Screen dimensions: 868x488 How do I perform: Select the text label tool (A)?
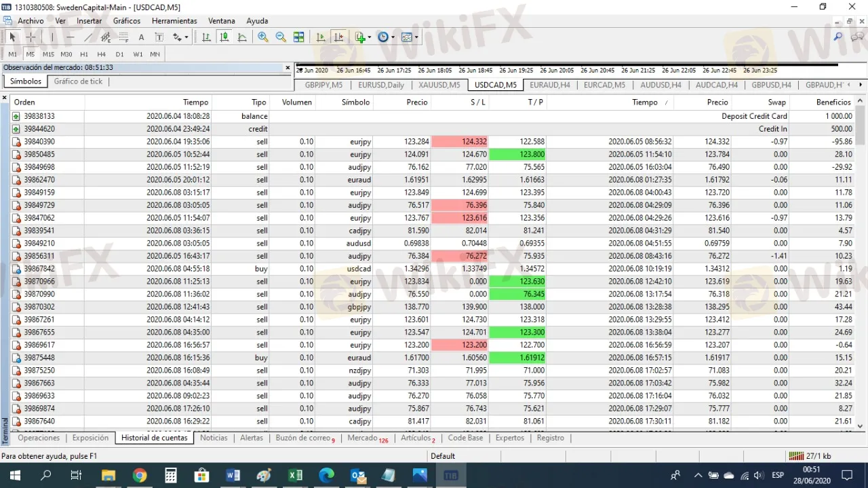click(141, 37)
